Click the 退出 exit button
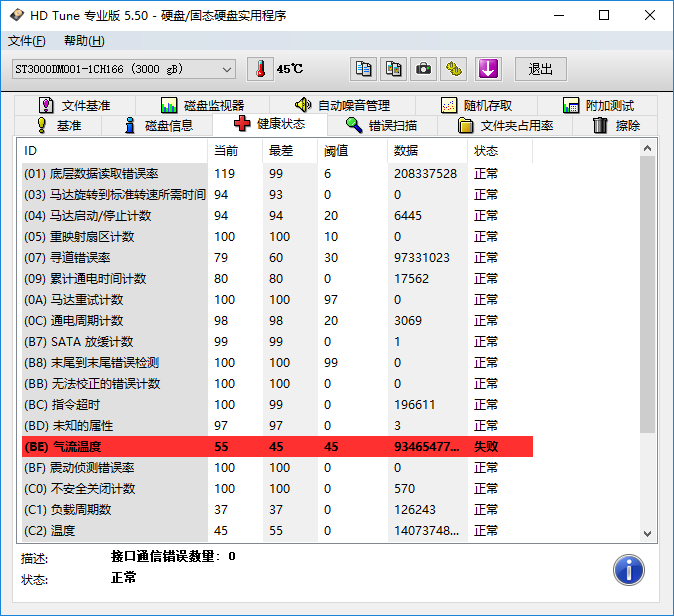 click(x=541, y=69)
